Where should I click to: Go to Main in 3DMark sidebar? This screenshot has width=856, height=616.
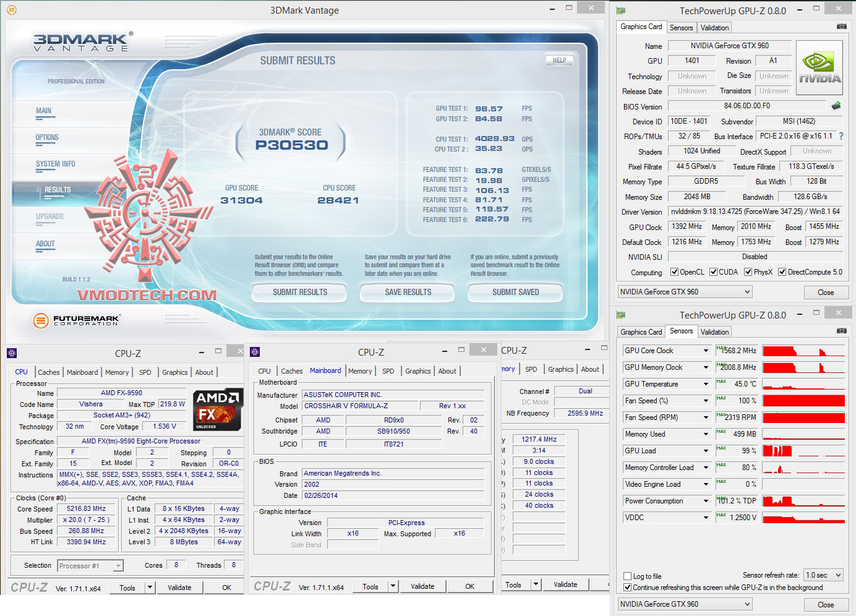click(x=43, y=111)
